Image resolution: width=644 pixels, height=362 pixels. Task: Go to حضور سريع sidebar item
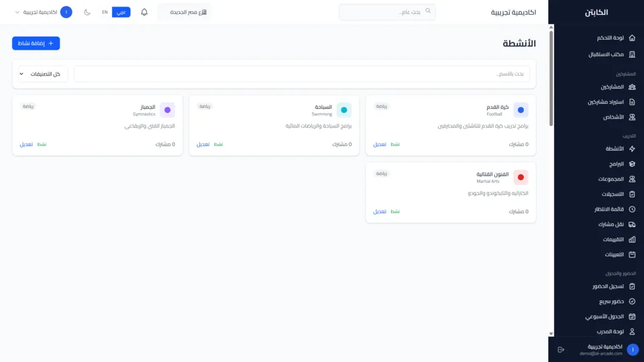point(612,301)
